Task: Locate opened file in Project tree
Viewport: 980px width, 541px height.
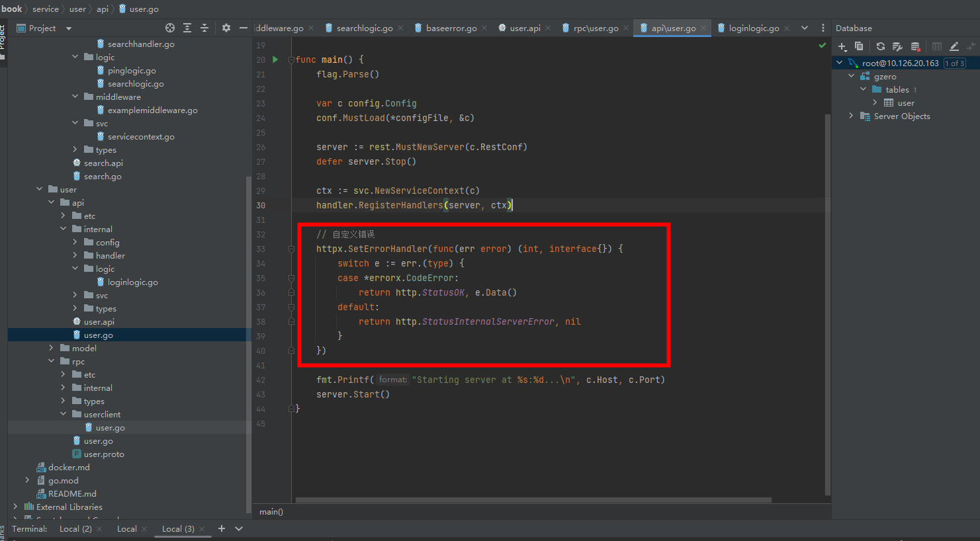Action: pyautogui.click(x=170, y=28)
